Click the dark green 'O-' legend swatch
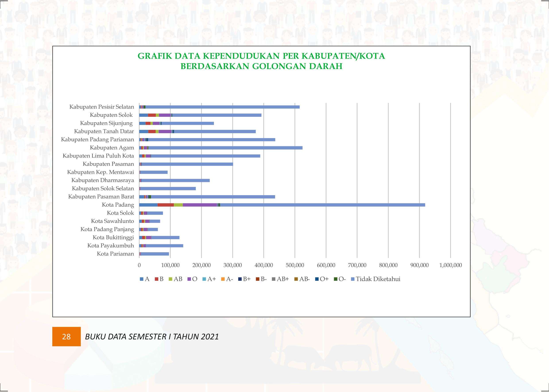Viewport: 549px width, 392px height. pos(335,279)
